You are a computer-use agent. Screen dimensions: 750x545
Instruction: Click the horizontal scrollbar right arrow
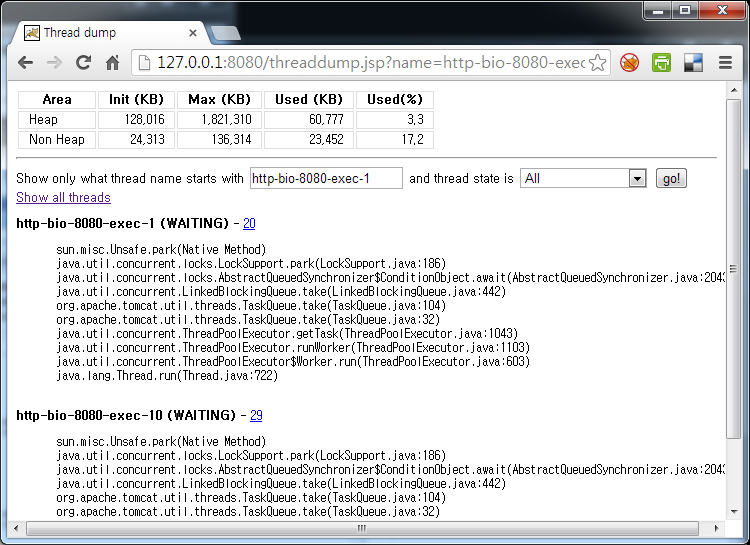click(x=717, y=527)
